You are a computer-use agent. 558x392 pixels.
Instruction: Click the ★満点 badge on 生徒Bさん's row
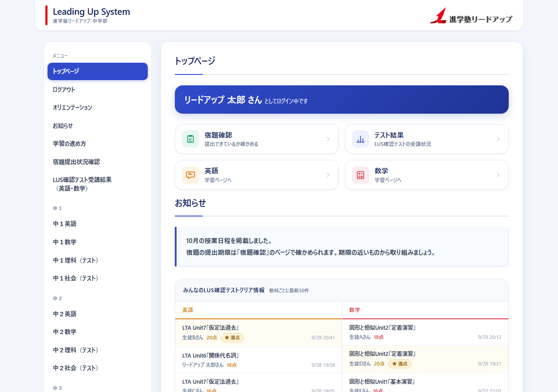232,338
